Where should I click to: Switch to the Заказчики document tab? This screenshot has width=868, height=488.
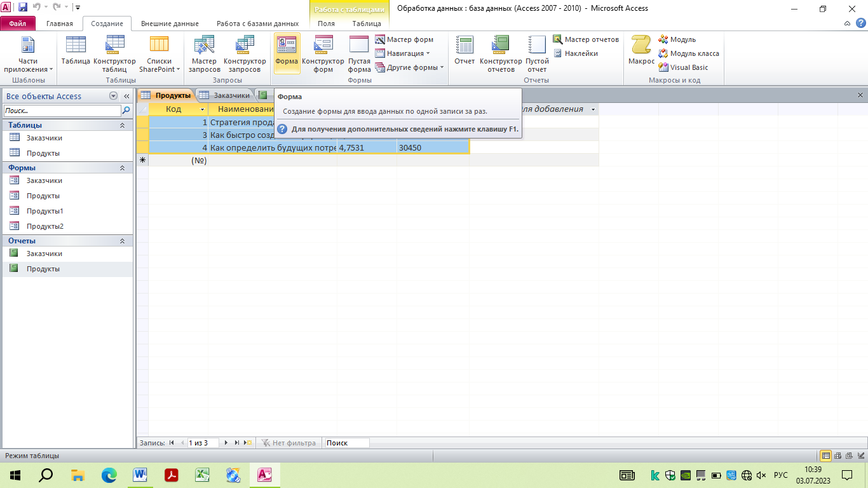point(226,95)
